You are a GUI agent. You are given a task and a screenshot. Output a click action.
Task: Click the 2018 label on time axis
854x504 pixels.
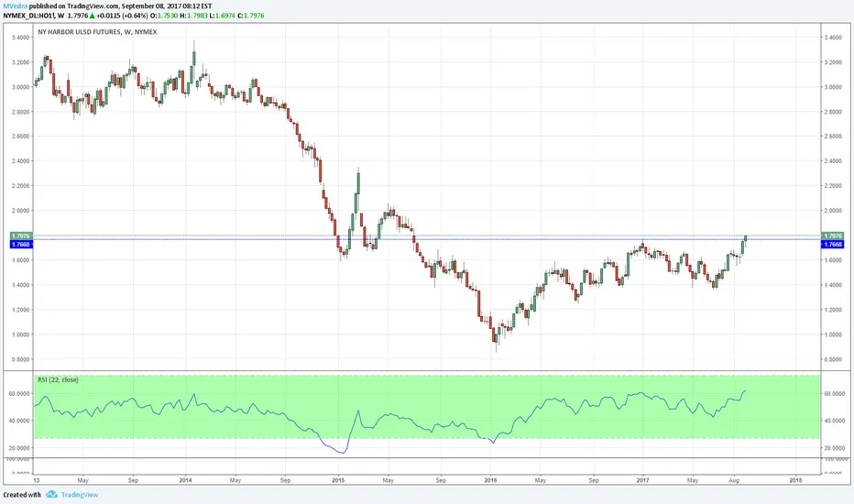(x=795, y=480)
